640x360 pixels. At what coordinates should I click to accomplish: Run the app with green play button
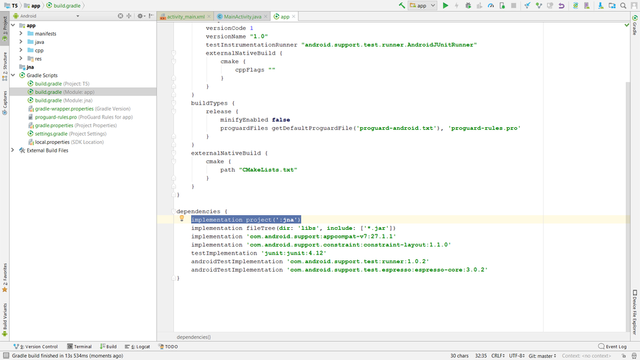445,6
